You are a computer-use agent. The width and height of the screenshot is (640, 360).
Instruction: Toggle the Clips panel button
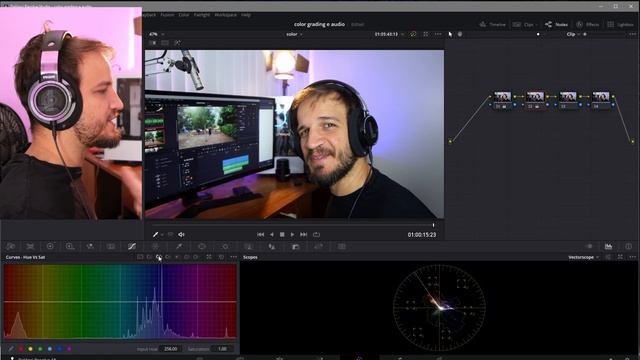(525, 24)
